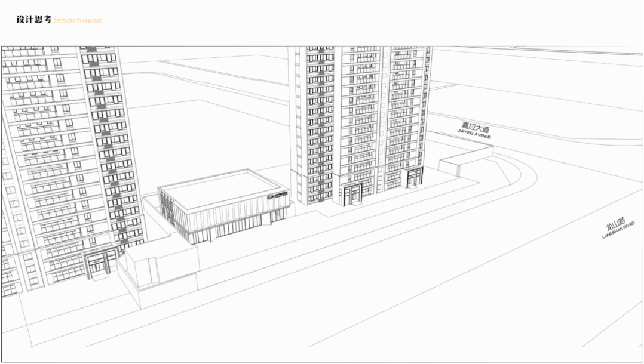
Task: Select the orange DESIGN THINKING subtitle
Action: click(x=78, y=21)
